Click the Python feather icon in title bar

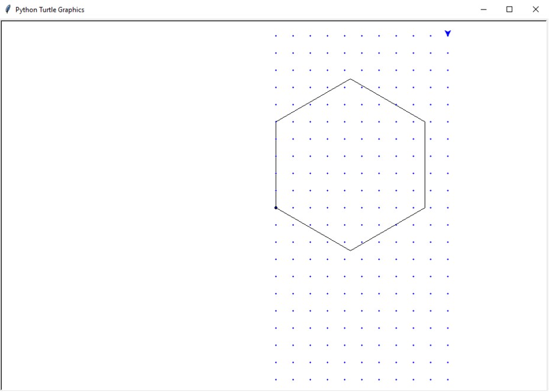tap(8, 9)
